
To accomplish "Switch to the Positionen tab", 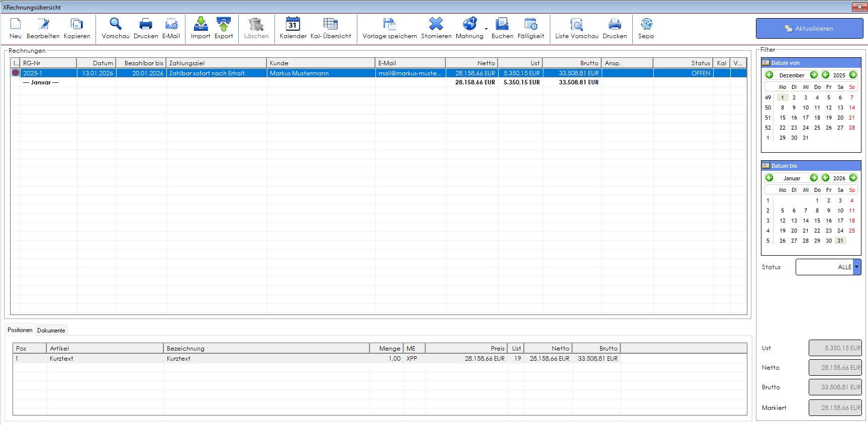I will 20,330.
